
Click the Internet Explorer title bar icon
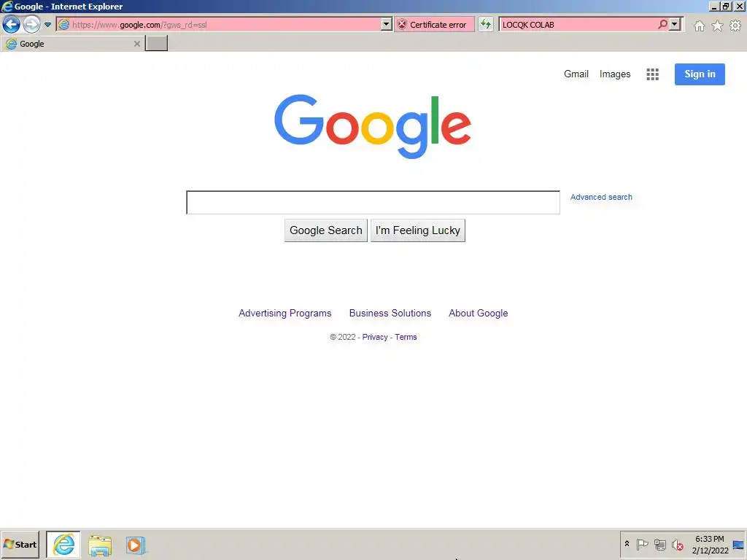(7, 6)
